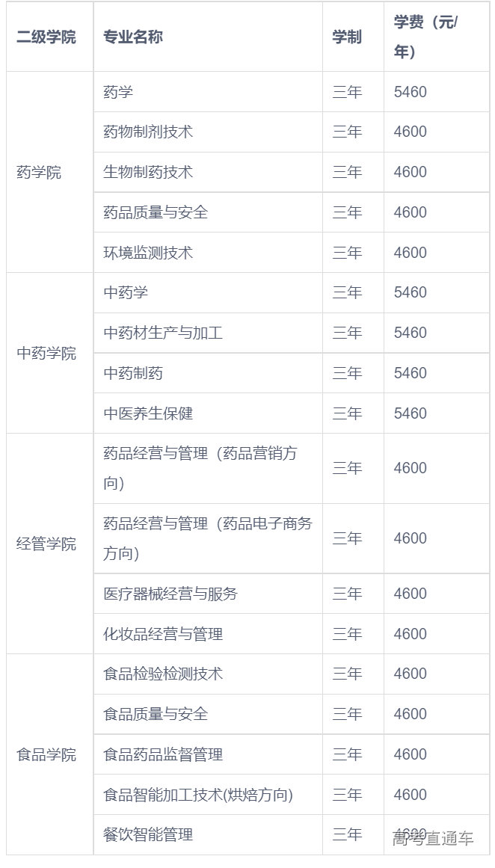The image size is (495, 868).
Task: Select 食品智能加工技术(烘焙方向) major cell
Action: (198, 795)
